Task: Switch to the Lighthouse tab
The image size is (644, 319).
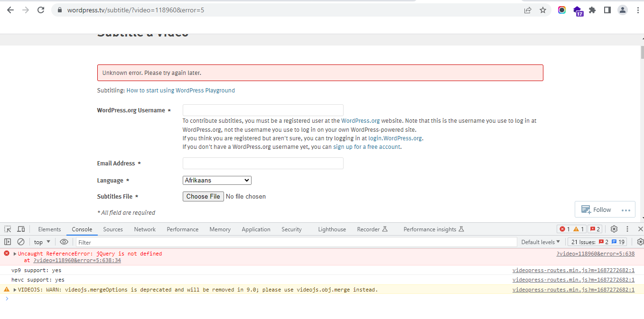Action: [332, 229]
